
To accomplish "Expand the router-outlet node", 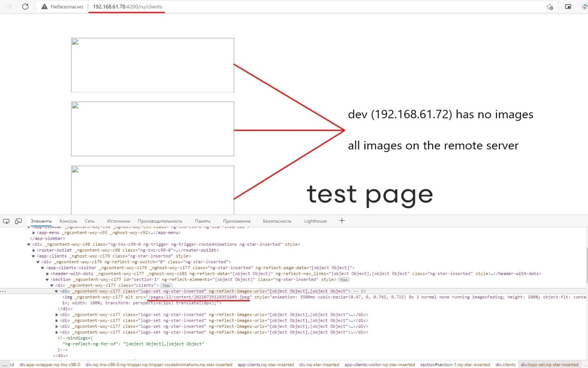I will pyautogui.click(x=34, y=250).
